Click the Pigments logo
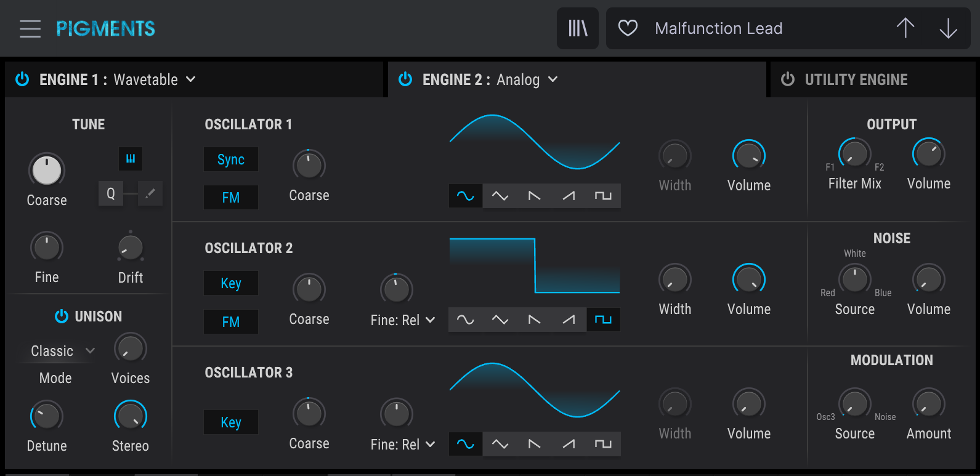This screenshot has width=980, height=476. point(105,28)
